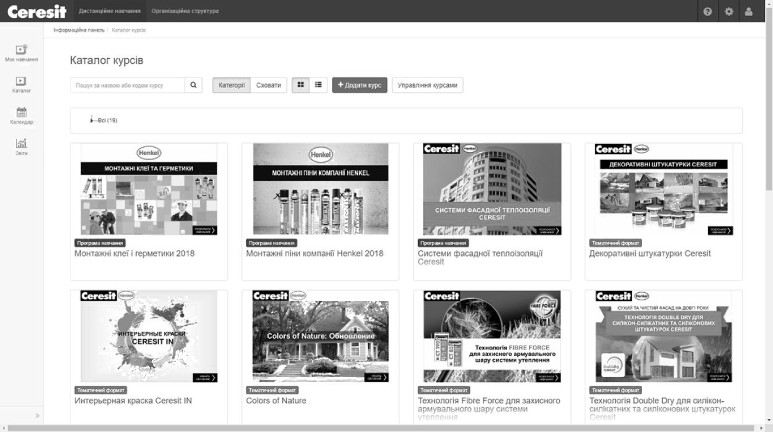The image size is (773, 432).
Task: Click Програма навчання badge under Монтажні клеї
Action: click(x=100, y=243)
